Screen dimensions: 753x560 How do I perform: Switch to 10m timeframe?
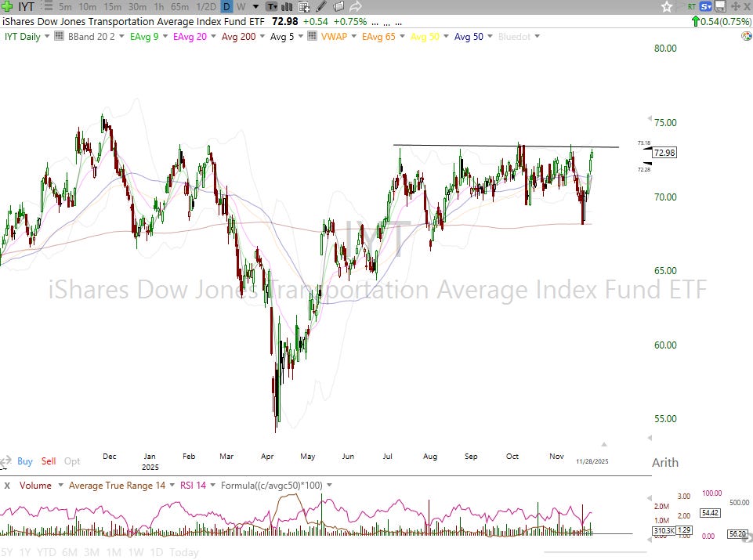click(x=88, y=7)
